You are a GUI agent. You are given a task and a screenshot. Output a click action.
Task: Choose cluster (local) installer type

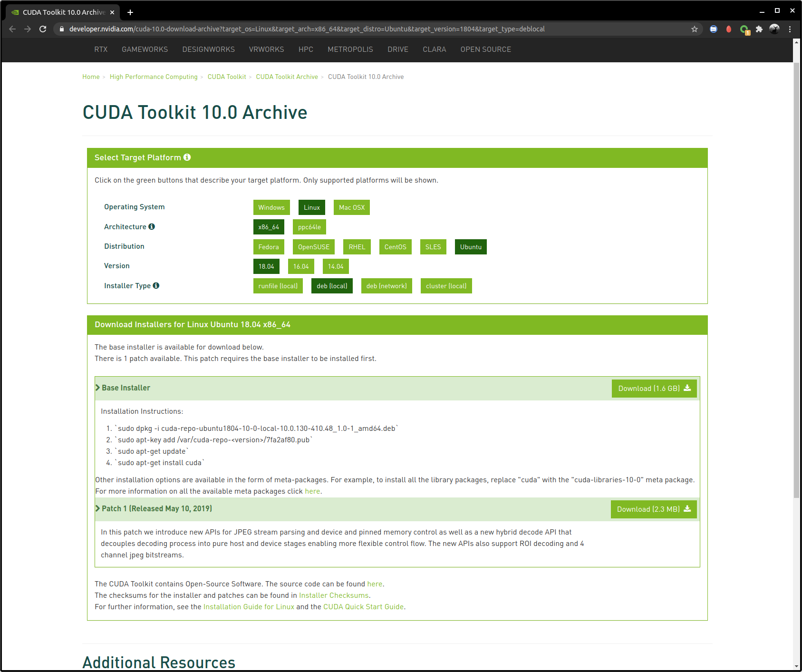[446, 286]
